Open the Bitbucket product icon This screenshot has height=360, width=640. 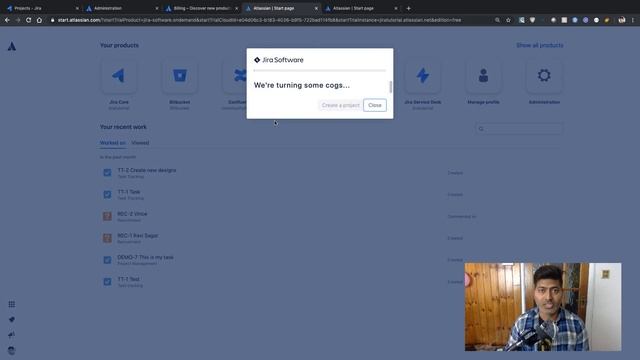180,76
